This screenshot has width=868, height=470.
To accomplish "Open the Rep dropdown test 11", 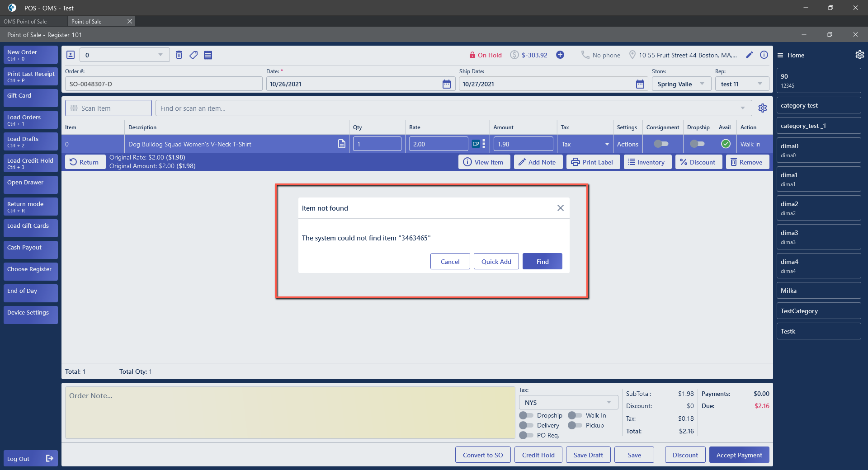I will (742, 84).
